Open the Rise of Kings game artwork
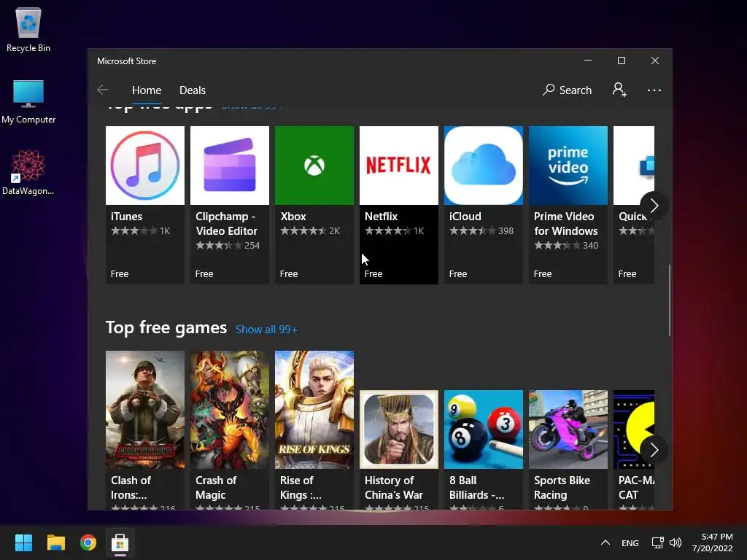747x560 pixels. (314, 410)
